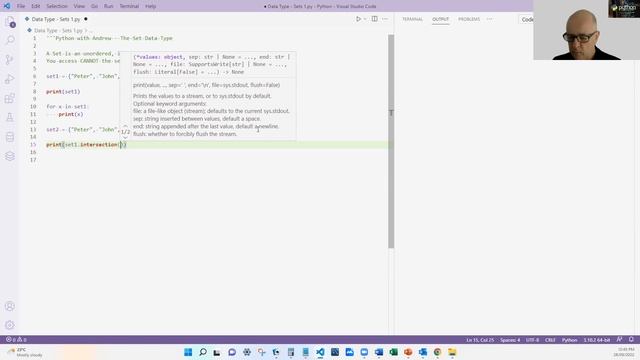Open the Code output channel dropdown
The height and width of the screenshot is (360, 640).
(526, 19)
